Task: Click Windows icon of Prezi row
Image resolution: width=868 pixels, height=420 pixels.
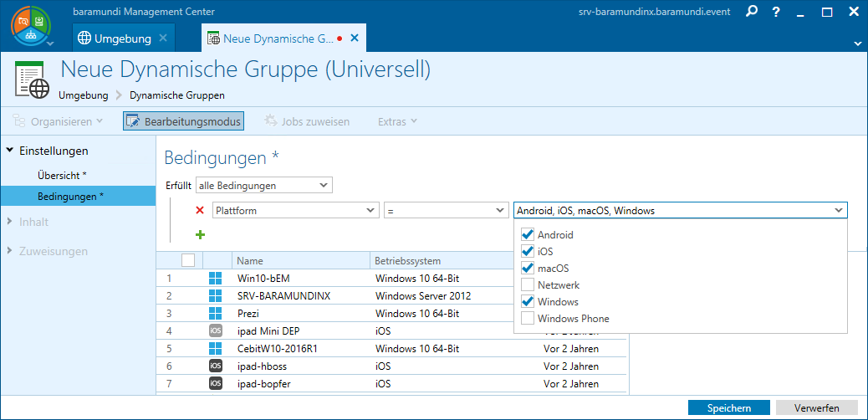Action: coord(216,313)
